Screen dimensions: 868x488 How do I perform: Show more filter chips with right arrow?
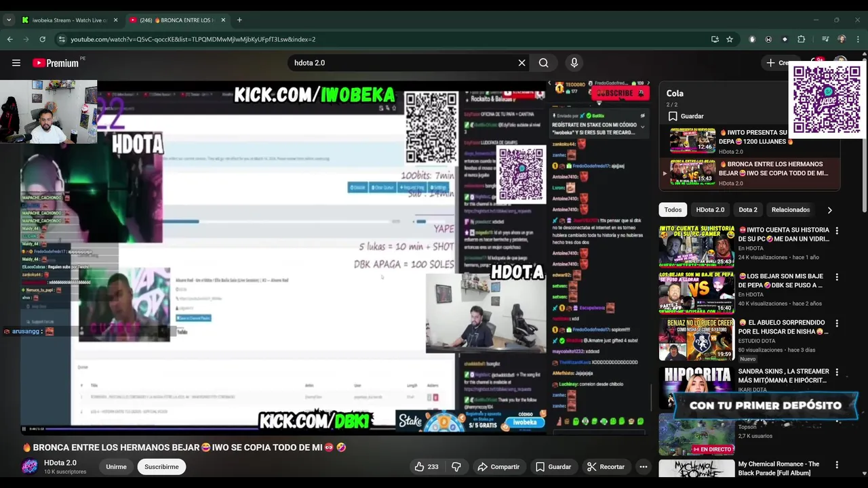coord(829,210)
